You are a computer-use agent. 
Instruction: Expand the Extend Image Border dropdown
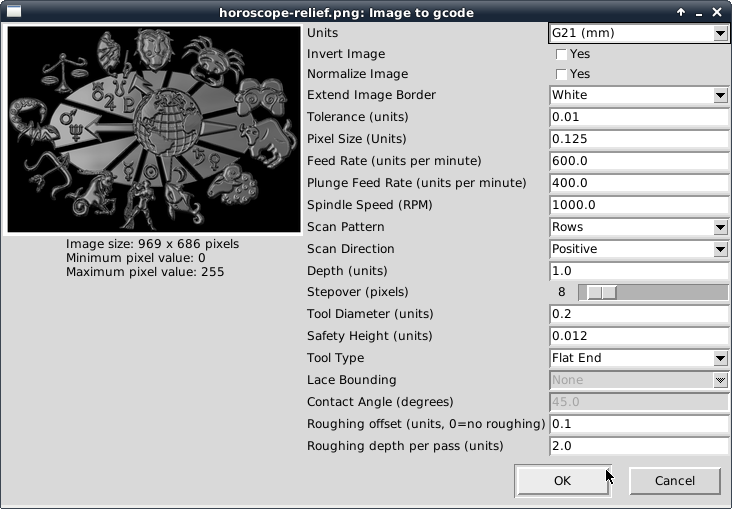pyautogui.click(x=639, y=95)
